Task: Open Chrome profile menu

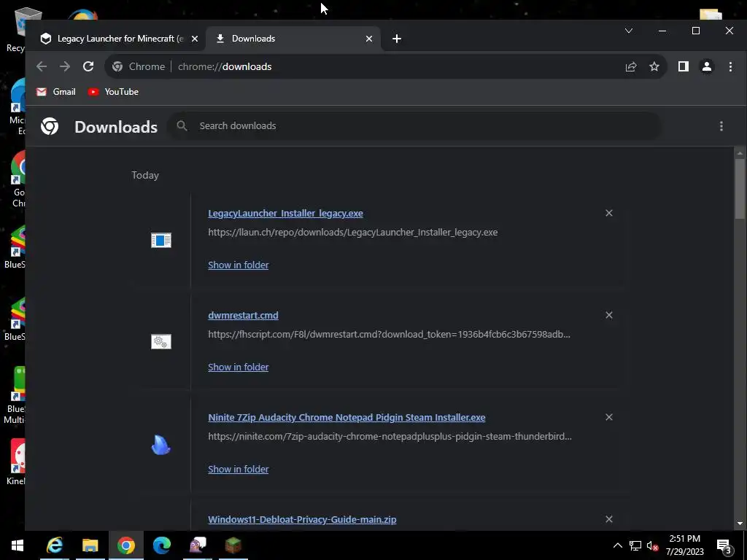Action: (x=706, y=66)
